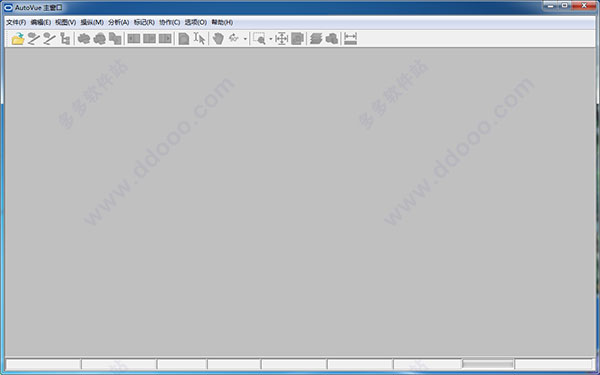Maximize the AutoVue window
The height and width of the screenshot is (375, 600).
pyautogui.click(x=565, y=6)
